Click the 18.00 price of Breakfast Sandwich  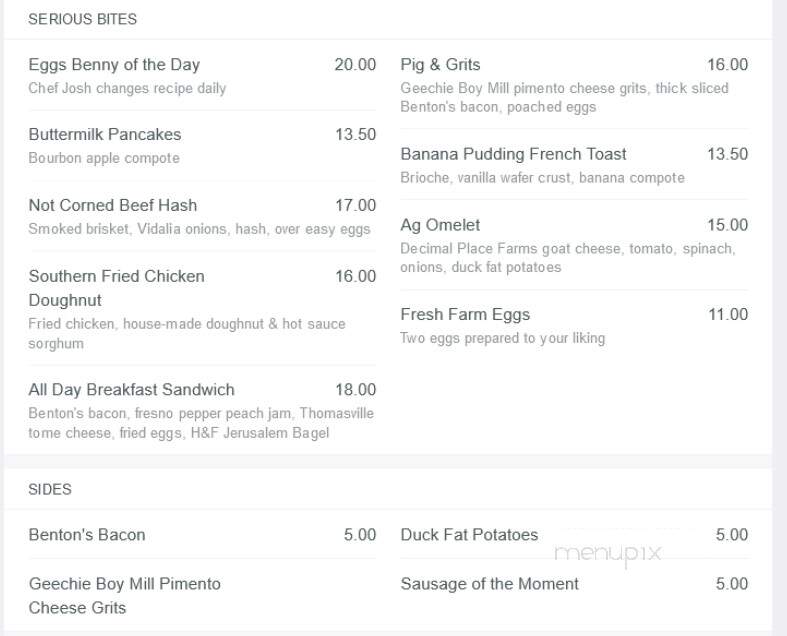click(x=355, y=390)
